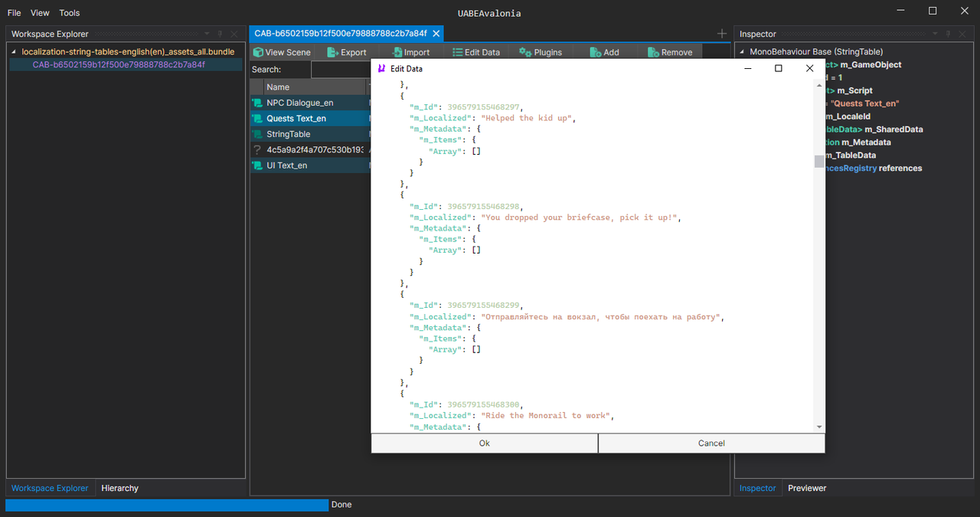Switch to the Workspace Explorer bottom tab
Viewport: 980px width, 517px height.
(x=50, y=488)
